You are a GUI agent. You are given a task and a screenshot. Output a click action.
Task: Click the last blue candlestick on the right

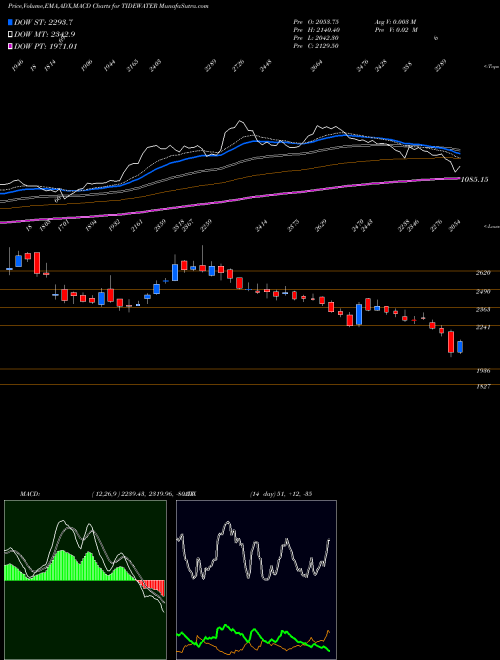click(x=460, y=347)
